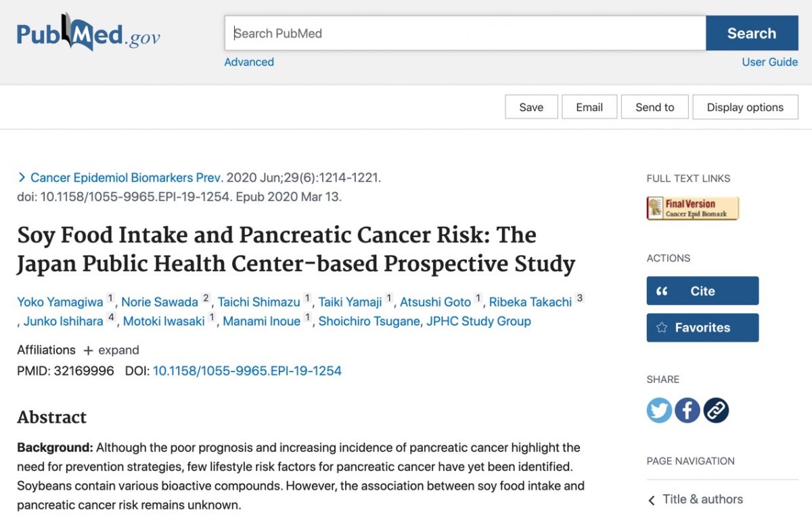Open author Shoichiro Tsugane

[x=369, y=321]
